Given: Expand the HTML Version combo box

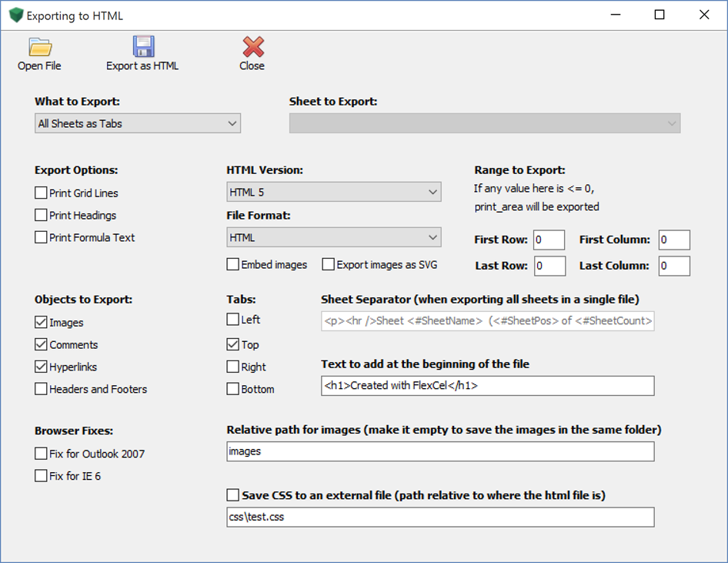Looking at the screenshot, I should pos(333,192).
